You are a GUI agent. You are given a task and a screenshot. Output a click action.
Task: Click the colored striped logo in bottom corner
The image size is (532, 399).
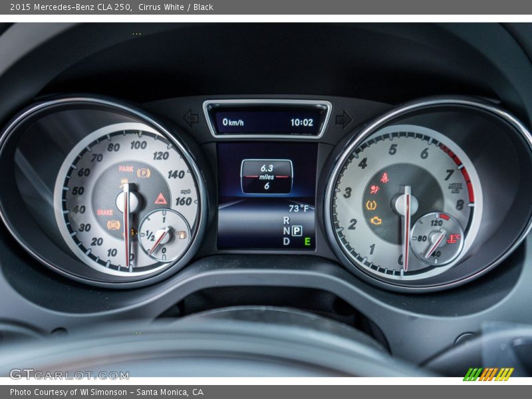[x=489, y=374]
